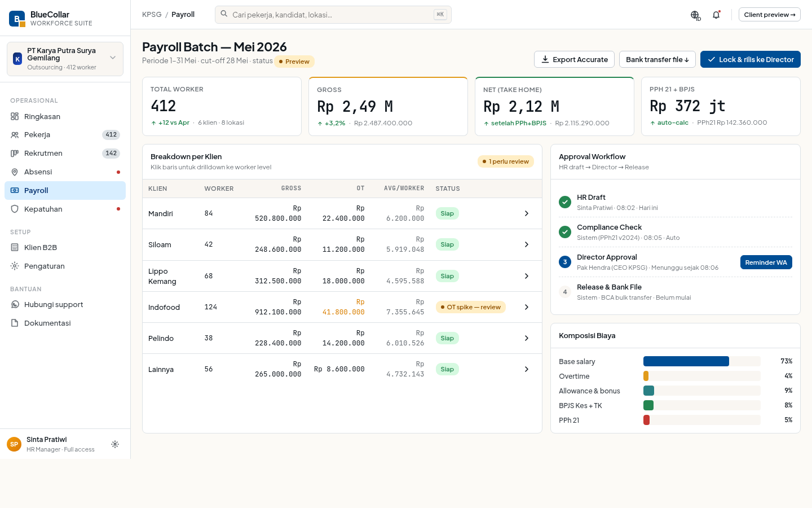Send Reminder WA to Director

766,262
